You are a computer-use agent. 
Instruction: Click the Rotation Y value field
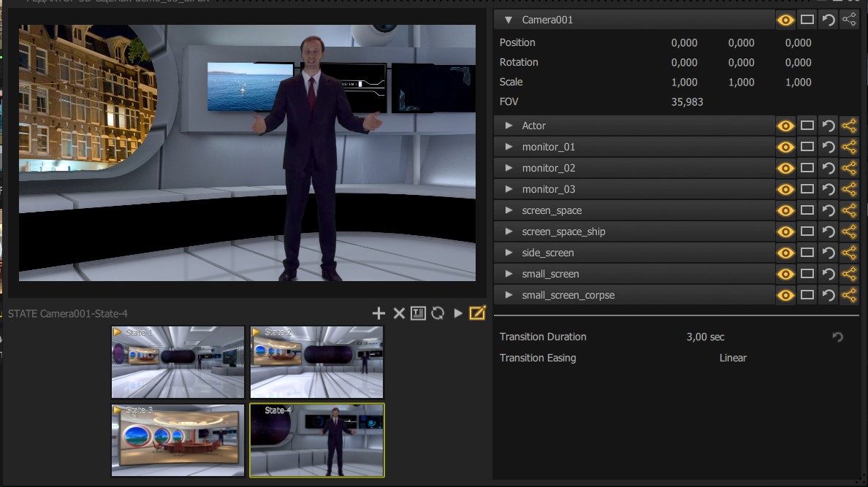coord(741,63)
